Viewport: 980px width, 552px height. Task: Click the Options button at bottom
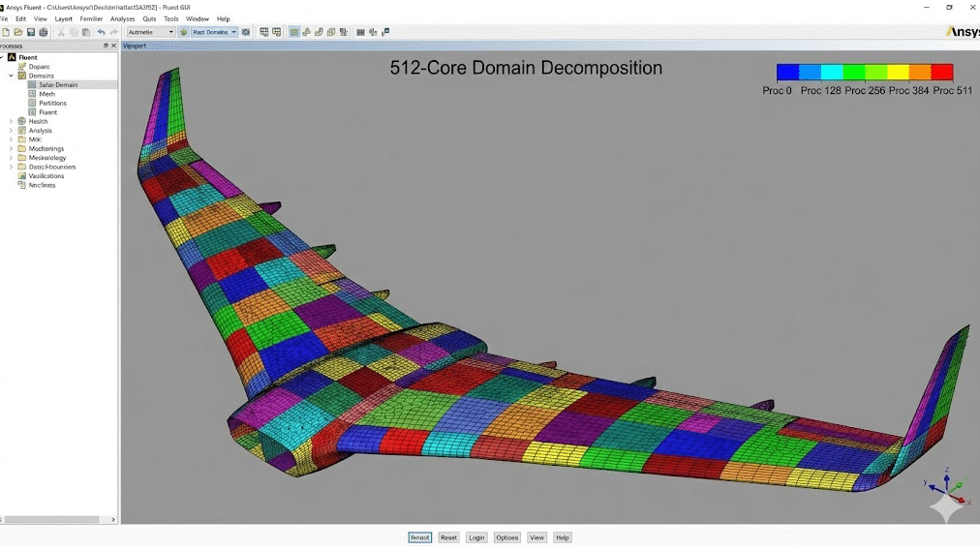click(x=506, y=537)
